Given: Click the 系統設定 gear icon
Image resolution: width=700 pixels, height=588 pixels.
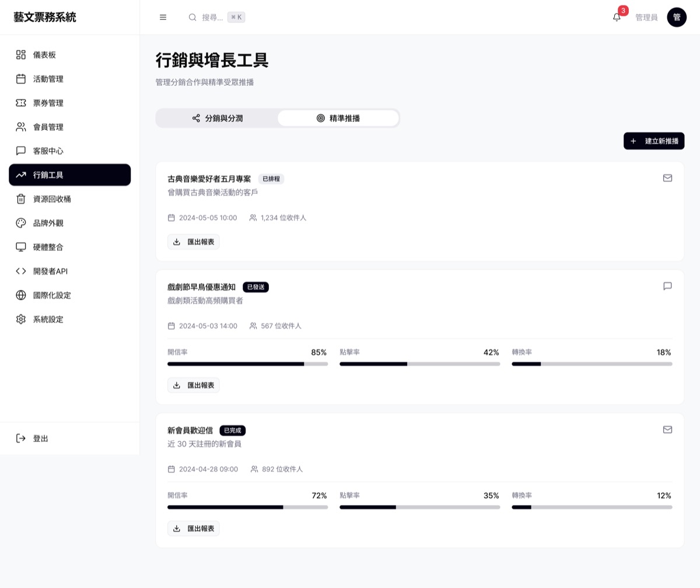Looking at the screenshot, I should [21, 319].
